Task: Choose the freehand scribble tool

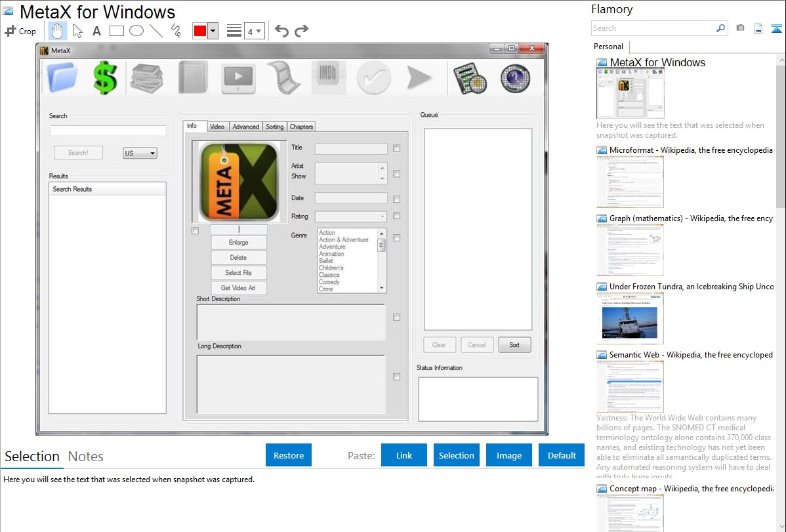Action: 176,31
